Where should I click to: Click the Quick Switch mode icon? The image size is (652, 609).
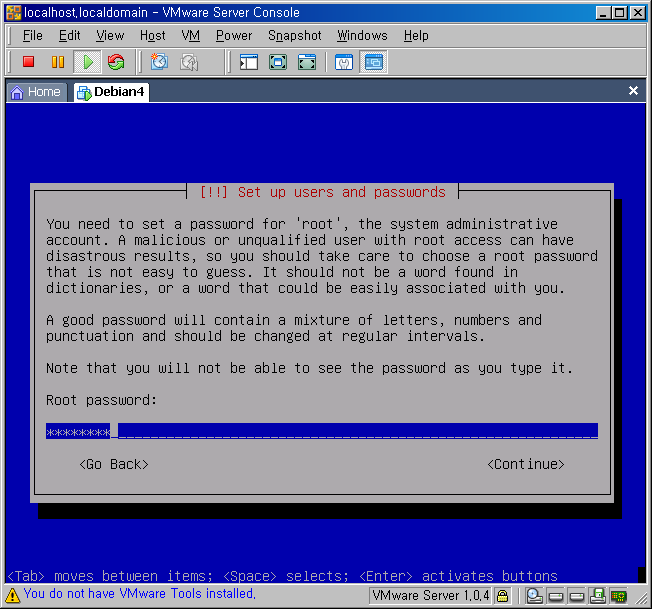[x=307, y=62]
